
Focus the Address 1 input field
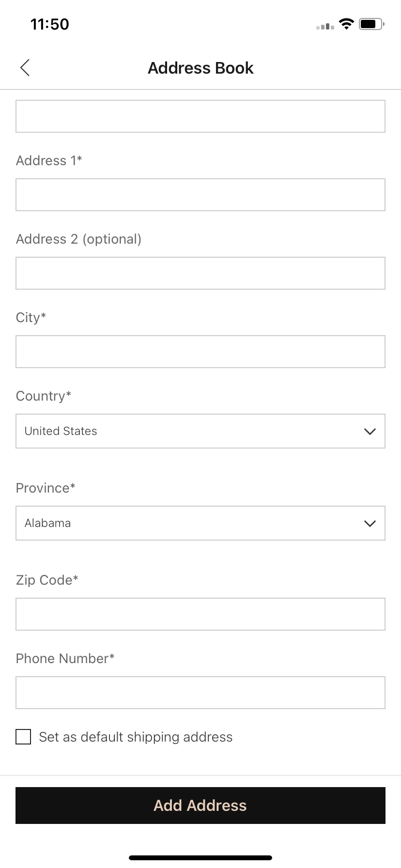click(x=200, y=195)
